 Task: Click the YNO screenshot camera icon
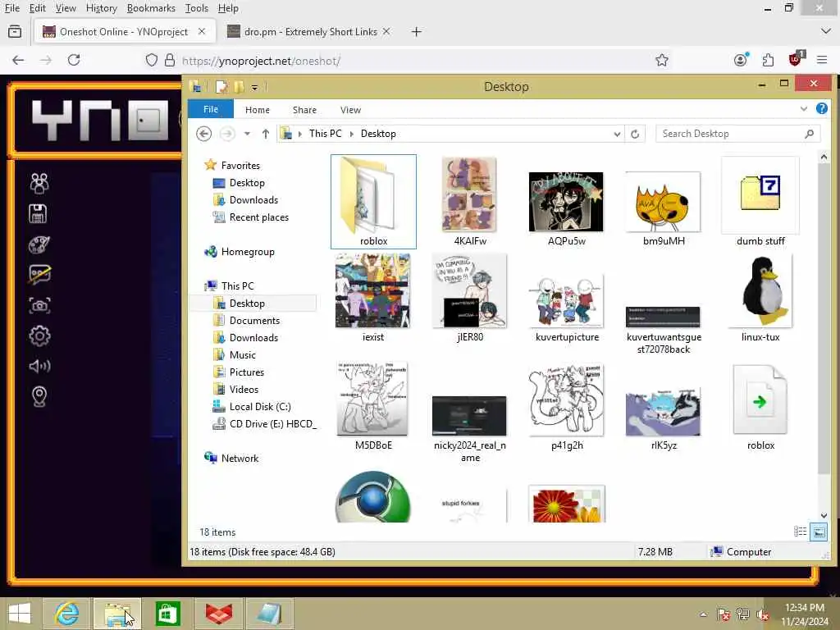[39, 305]
